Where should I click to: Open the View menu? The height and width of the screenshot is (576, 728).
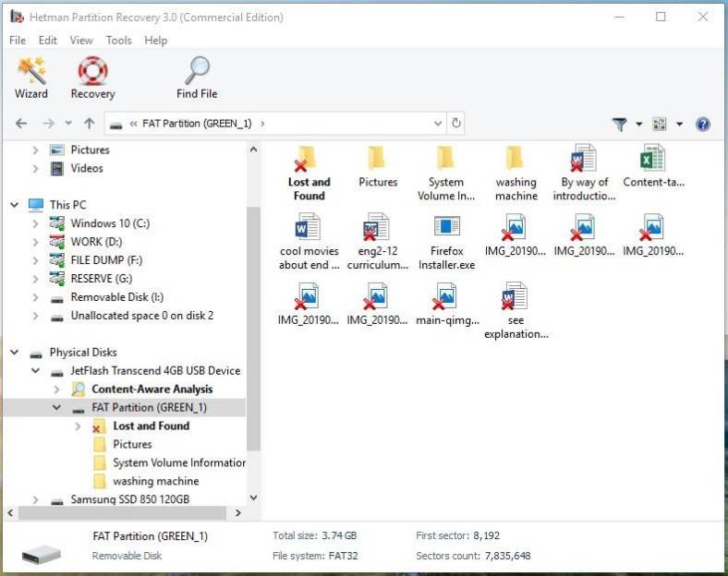[81, 41]
